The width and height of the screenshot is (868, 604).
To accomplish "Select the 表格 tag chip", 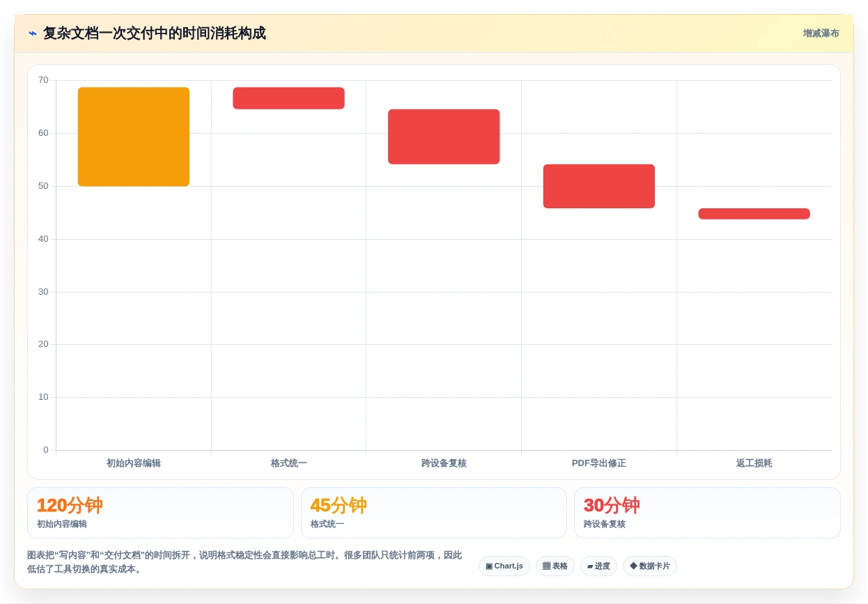I will click(x=555, y=566).
